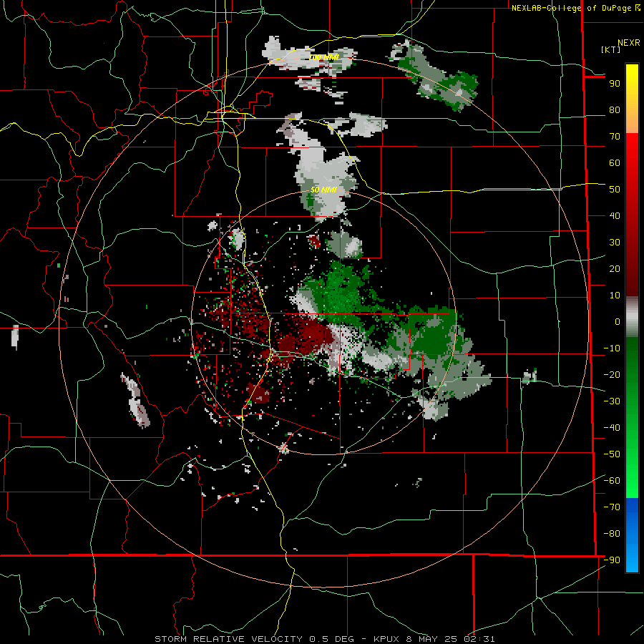The image size is (644, 644).
Task: Click the -50 value on the velocity scale
Action: pos(612,454)
